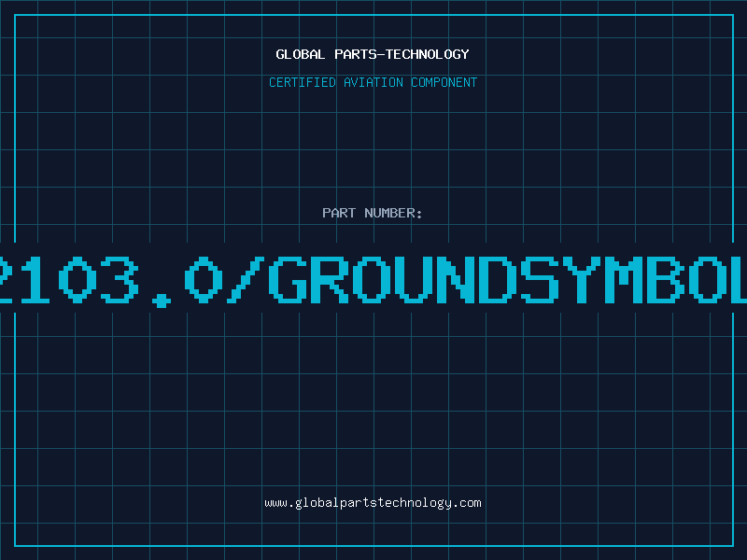Image resolution: width=747 pixels, height=560 pixels.
Task: Click the top-left corner of the cyan frame
Action: click(x=16, y=16)
